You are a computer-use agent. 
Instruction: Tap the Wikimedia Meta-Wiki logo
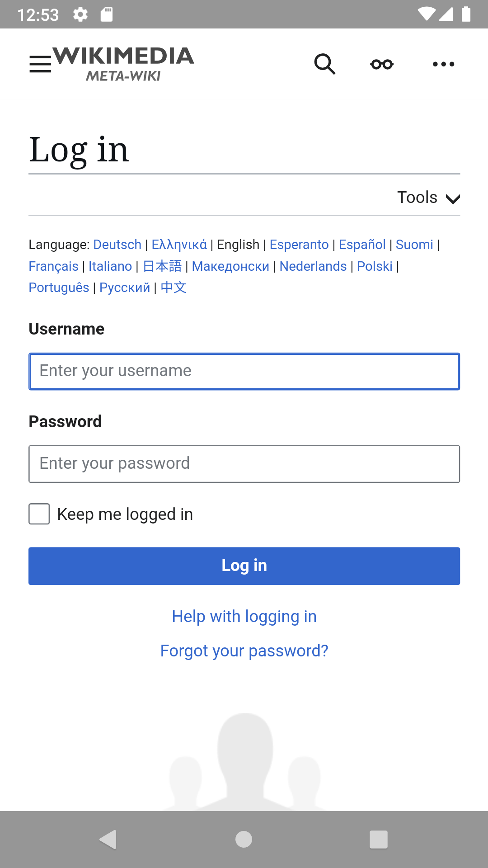(123, 64)
